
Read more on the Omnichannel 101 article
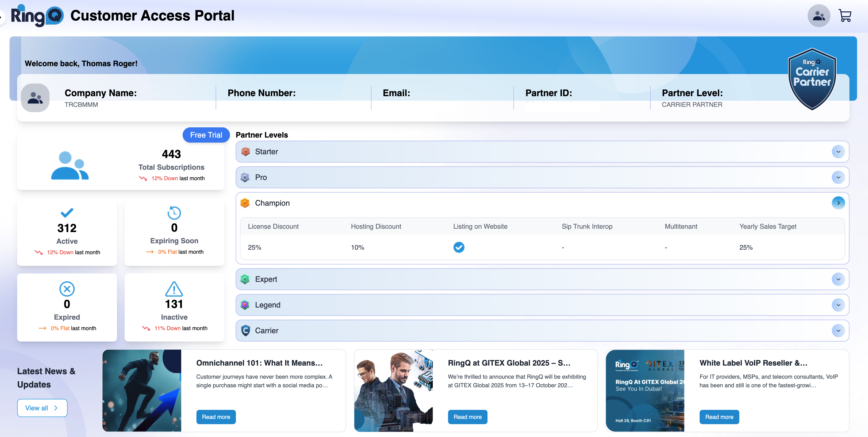coord(216,417)
